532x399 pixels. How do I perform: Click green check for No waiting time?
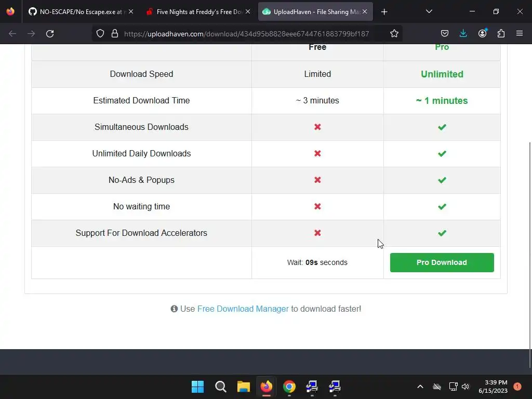click(442, 206)
